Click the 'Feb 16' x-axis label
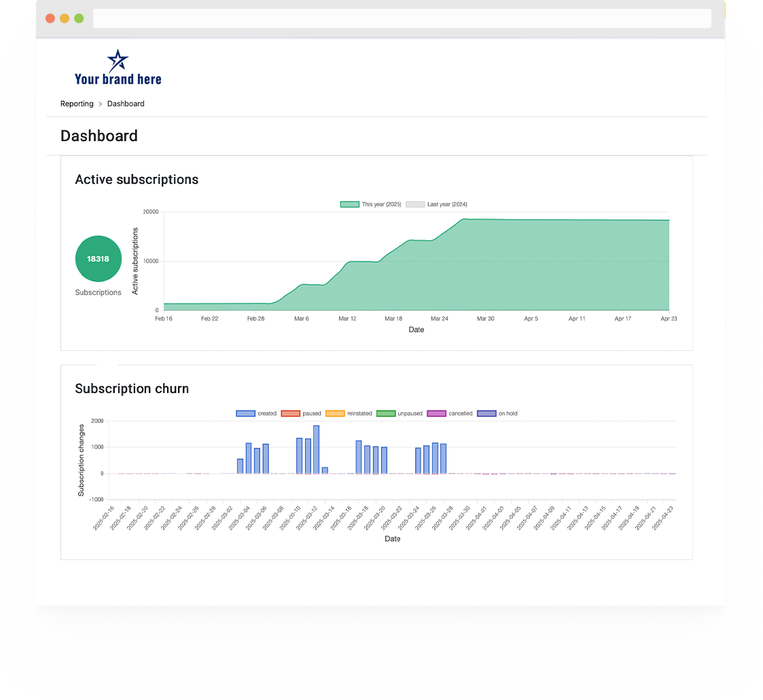 164,319
